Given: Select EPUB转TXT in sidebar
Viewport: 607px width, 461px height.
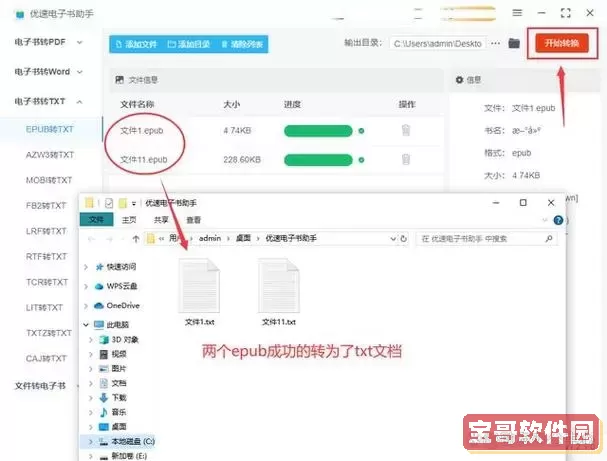Looking at the screenshot, I should point(50,129).
